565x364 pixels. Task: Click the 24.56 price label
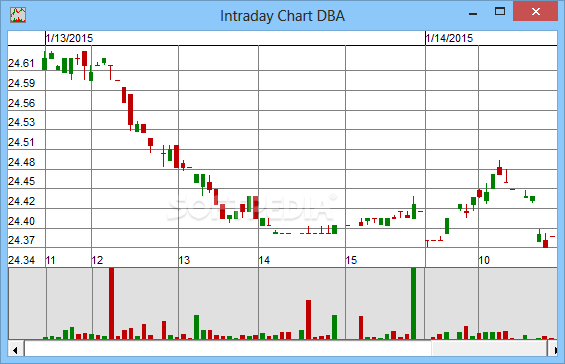click(21, 103)
